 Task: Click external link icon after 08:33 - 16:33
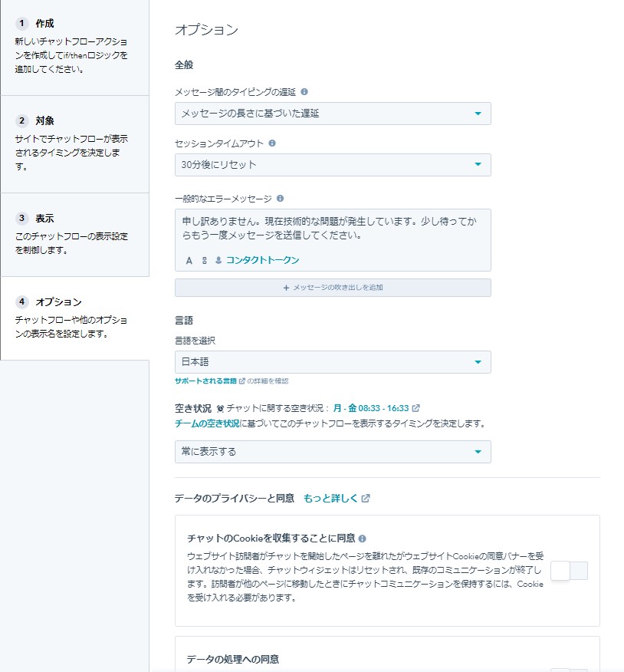[x=415, y=408]
